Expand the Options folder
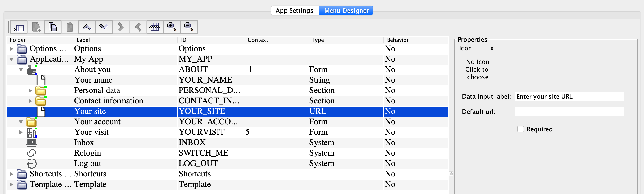 click(x=11, y=49)
